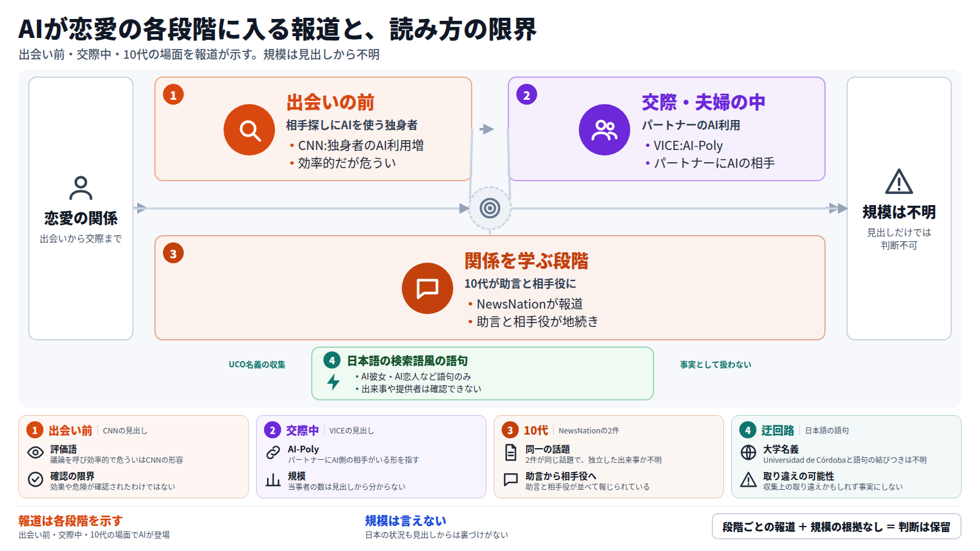Click the 10代 title in the bottom card
The image size is (980, 551).
(x=536, y=430)
